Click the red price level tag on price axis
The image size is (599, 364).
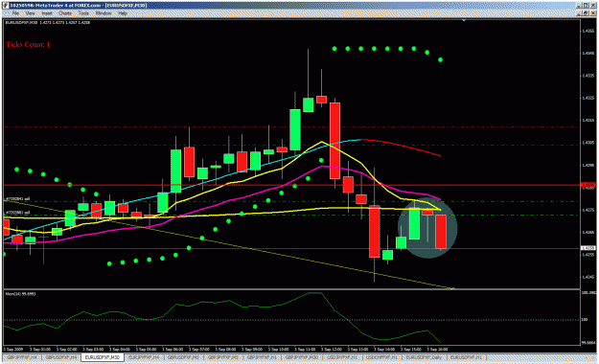click(588, 185)
